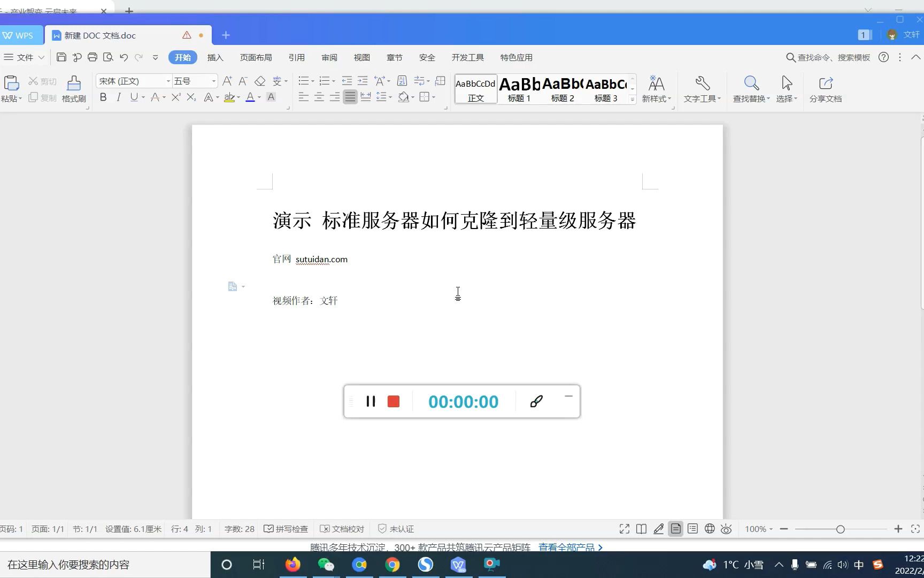
Task: Open WeChat from the taskbar
Action: pyautogui.click(x=326, y=565)
